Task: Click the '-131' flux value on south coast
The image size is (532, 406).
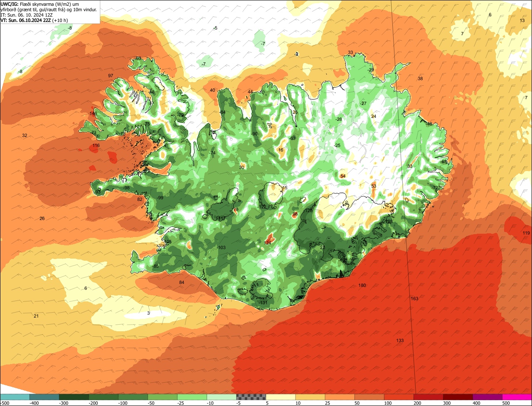Action: pos(263,303)
